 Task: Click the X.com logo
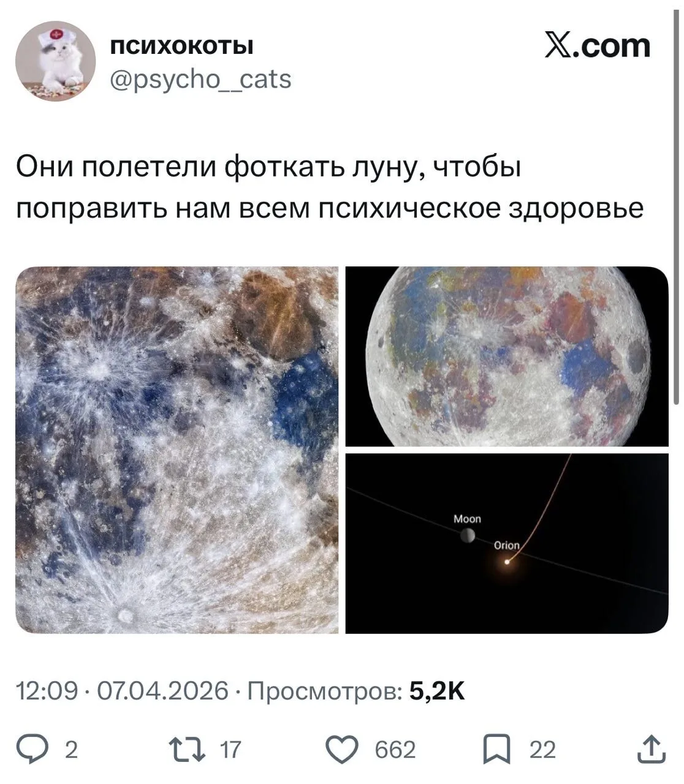(598, 45)
